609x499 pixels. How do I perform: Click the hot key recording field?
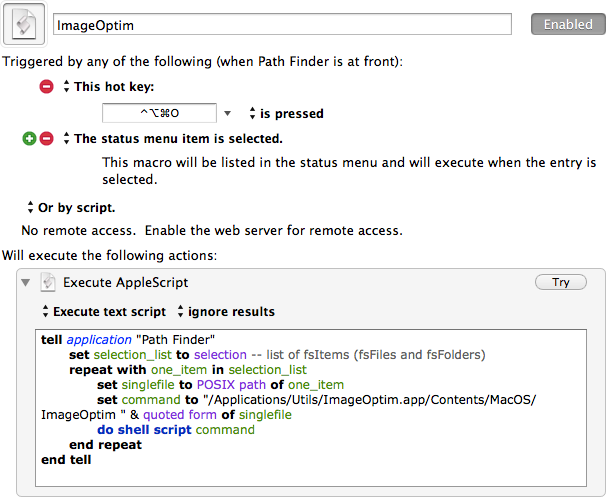click(159, 113)
